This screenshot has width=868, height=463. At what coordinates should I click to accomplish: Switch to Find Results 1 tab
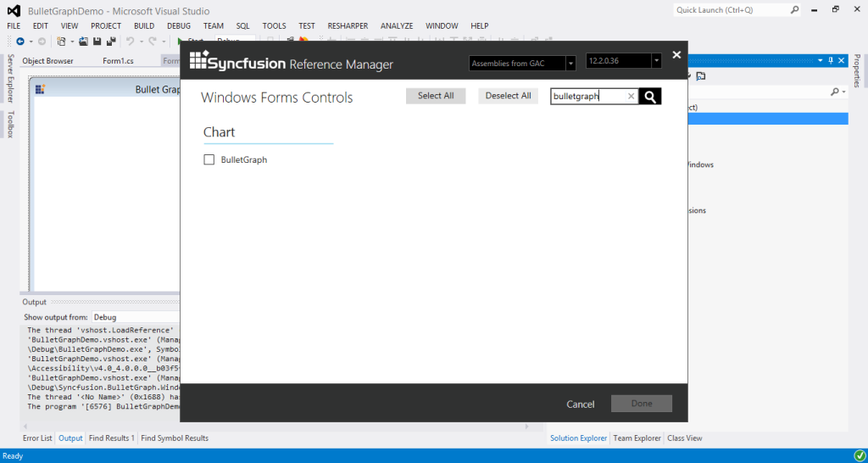(111, 438)
